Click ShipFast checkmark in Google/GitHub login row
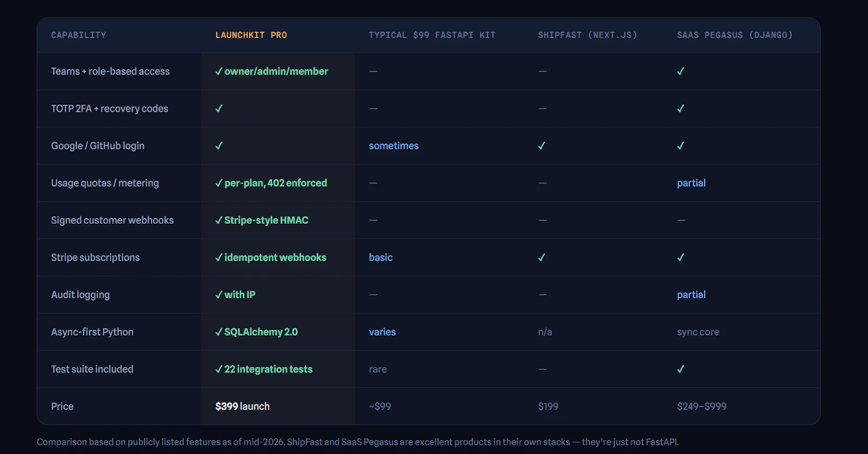868x454 pixels. pyautogui.click(x=541, y=146)
